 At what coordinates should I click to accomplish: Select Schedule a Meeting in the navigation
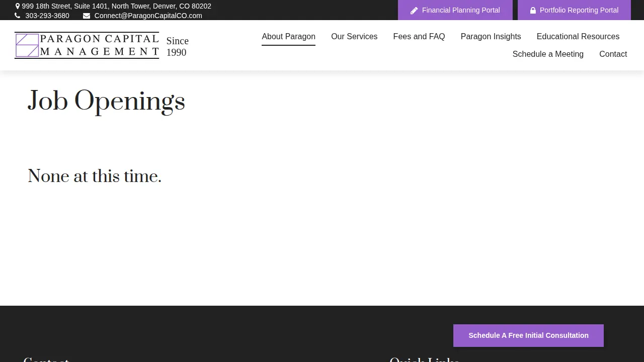[x=548, y=54]
